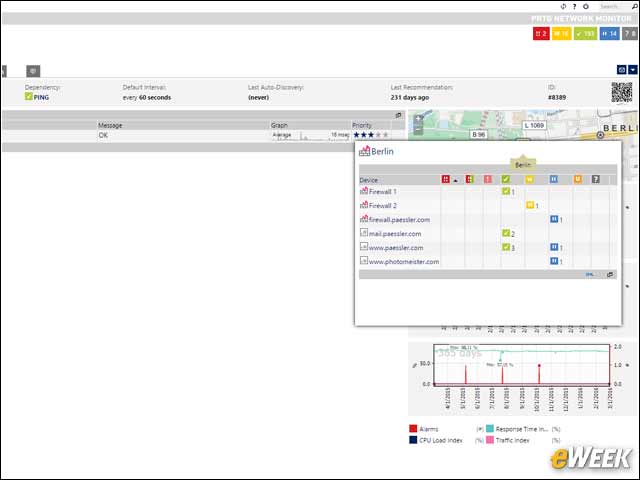
Task: Set priority with fifth star
Action: point(385,135)
